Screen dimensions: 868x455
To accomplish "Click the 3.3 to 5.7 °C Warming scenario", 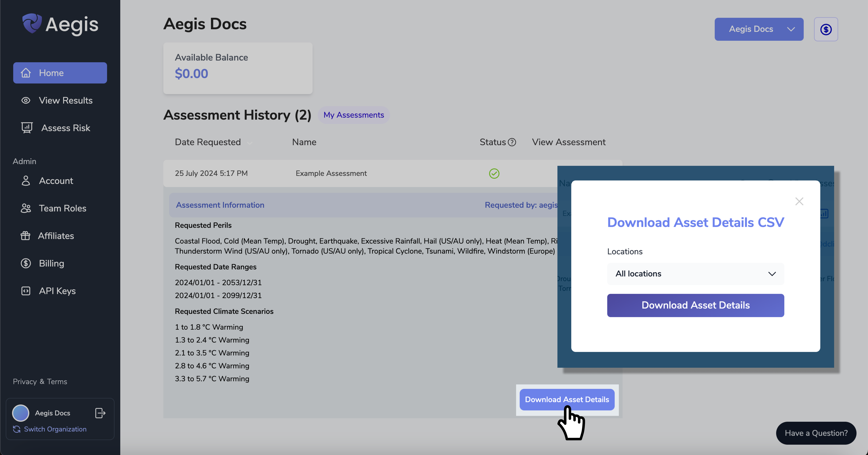I will click(x=212, y=379).
